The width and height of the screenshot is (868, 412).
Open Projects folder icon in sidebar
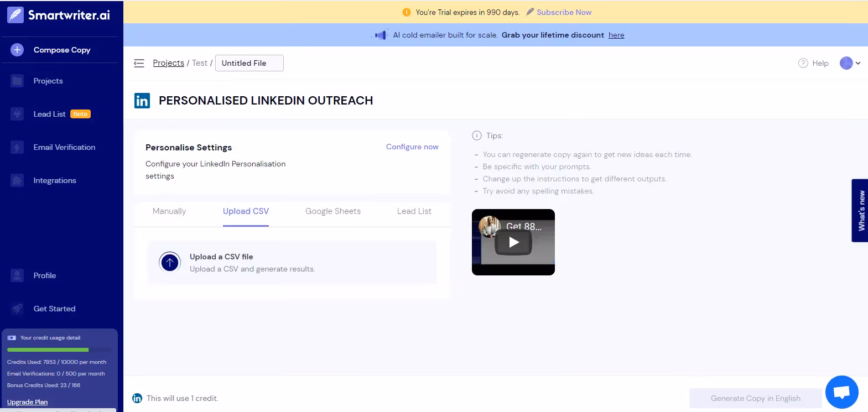[17, 81]
